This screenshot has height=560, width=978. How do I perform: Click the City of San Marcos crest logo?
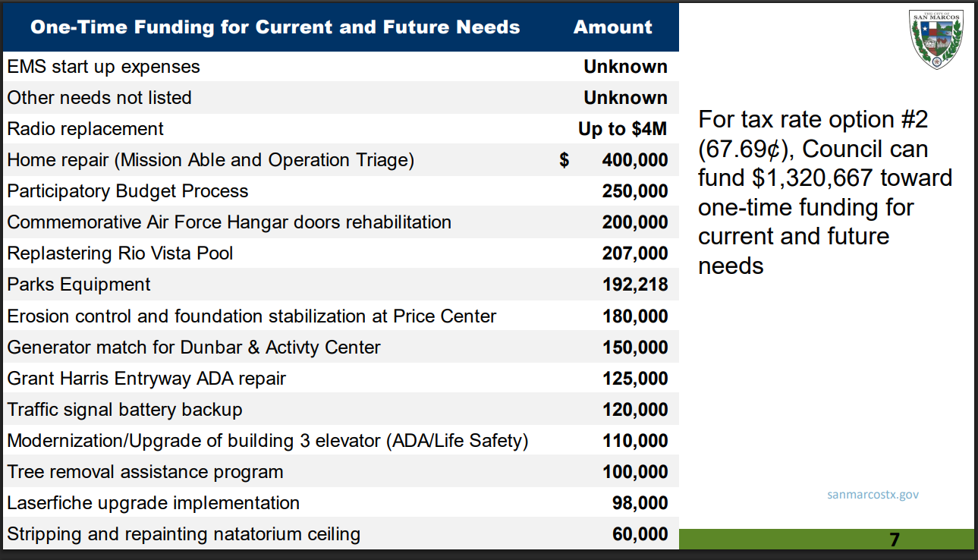[x=939, y=39]
